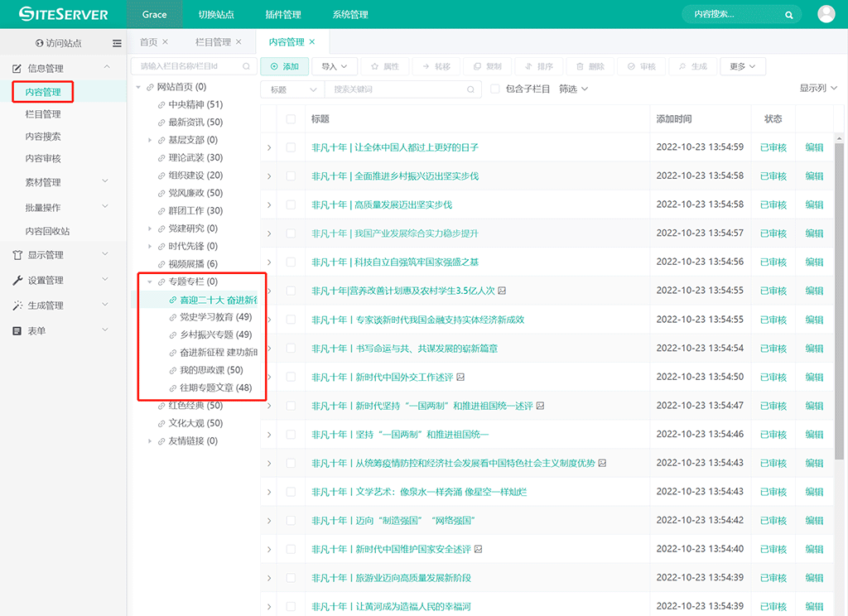
Task: Click 编辑 for 全面推进乡村振兴 row
Action: 814,176
